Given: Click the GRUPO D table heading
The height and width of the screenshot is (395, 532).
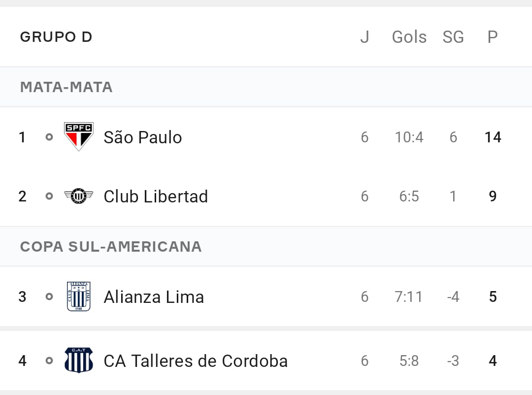Looking at the screenshot, I should (x=56, y=36).
